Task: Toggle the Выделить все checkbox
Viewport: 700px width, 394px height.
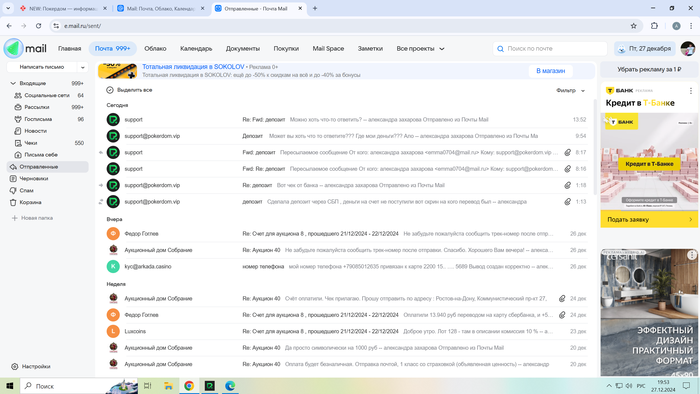Action: [x=110, y=90]
